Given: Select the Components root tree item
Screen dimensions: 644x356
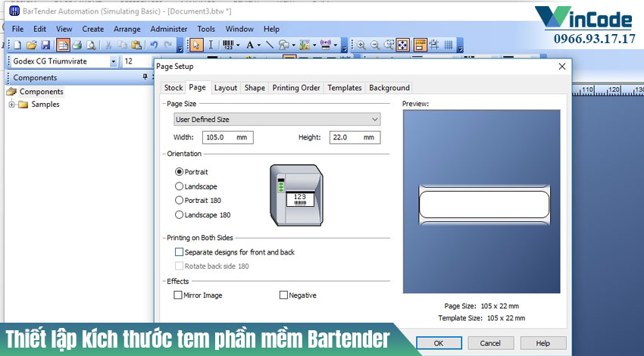Looking at the screenshot, I should tap(41, 92).
